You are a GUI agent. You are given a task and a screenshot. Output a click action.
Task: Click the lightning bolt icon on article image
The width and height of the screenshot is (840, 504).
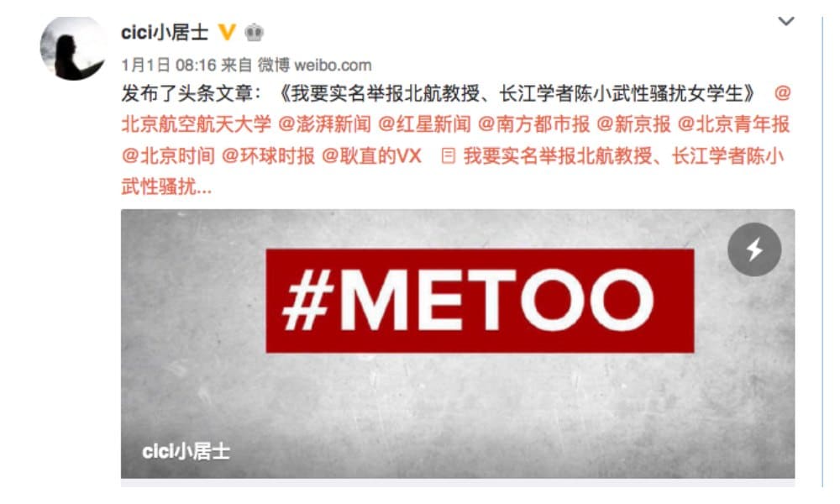point(754,249)
